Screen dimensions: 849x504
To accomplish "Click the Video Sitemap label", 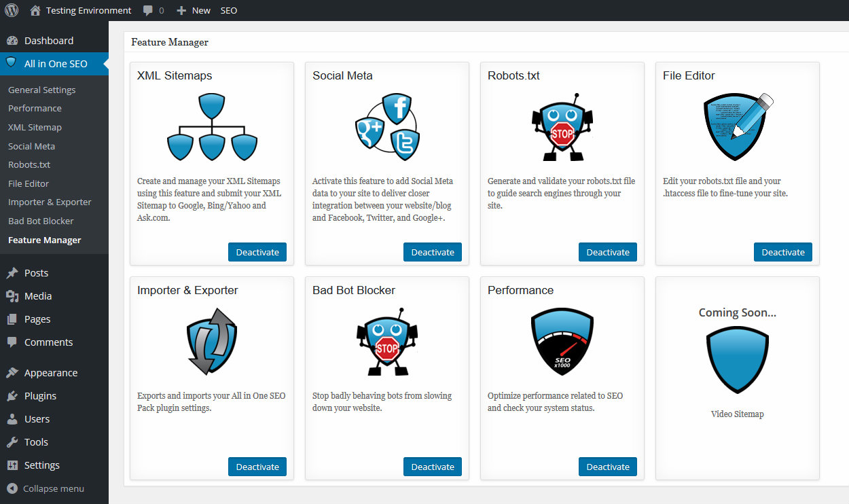I will click(x=738, y=414).
